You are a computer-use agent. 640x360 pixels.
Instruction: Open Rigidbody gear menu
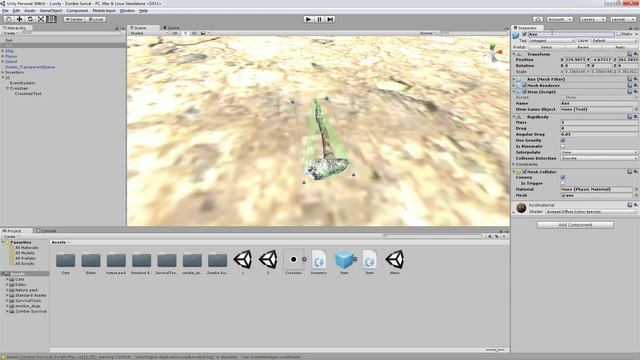(x=636, y=117)
